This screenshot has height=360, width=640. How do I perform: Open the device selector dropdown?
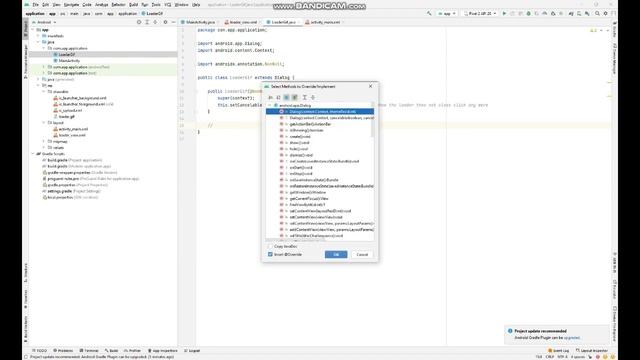coord(480,13)
